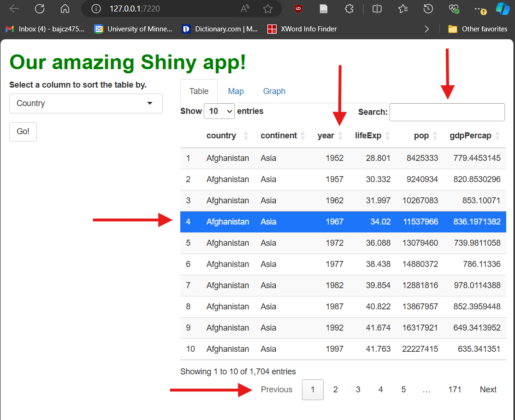
Task: Open the browser extensions puzzle icon
Action: [x=349, y=9]
